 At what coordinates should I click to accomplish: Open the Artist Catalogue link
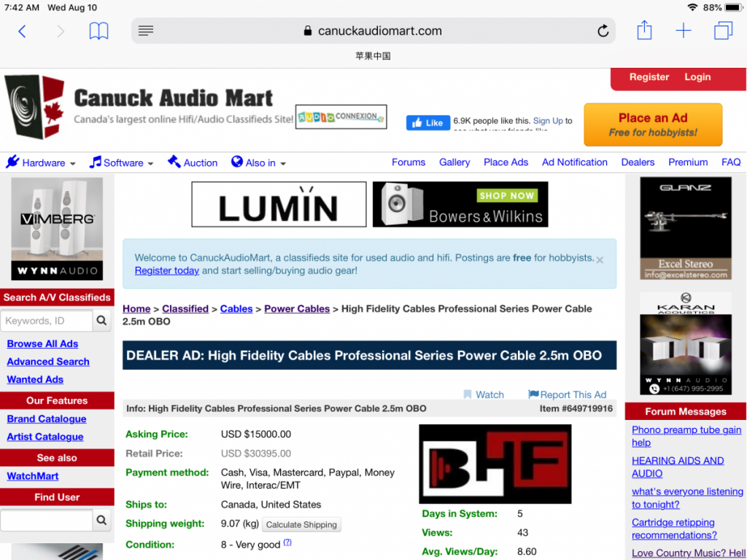pyautogui.click(x=44, y=437)
